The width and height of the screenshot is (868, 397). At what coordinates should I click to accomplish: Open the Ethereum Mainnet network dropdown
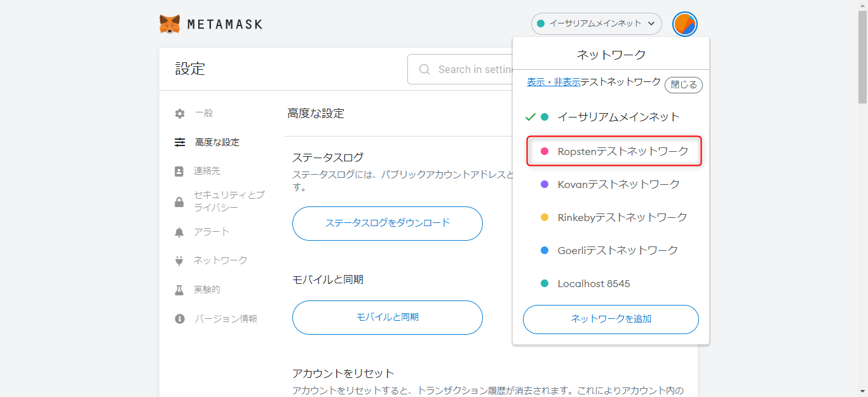[x=596, y=24]
